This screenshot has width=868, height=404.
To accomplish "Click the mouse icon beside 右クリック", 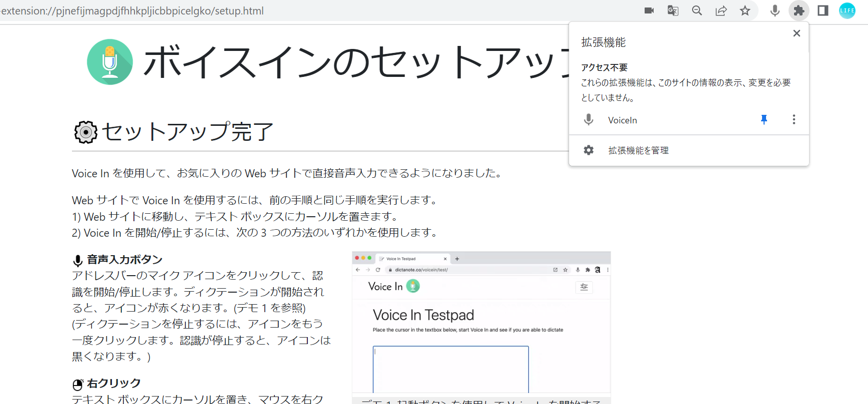I will pyautogui.click(x=78, y=385).
